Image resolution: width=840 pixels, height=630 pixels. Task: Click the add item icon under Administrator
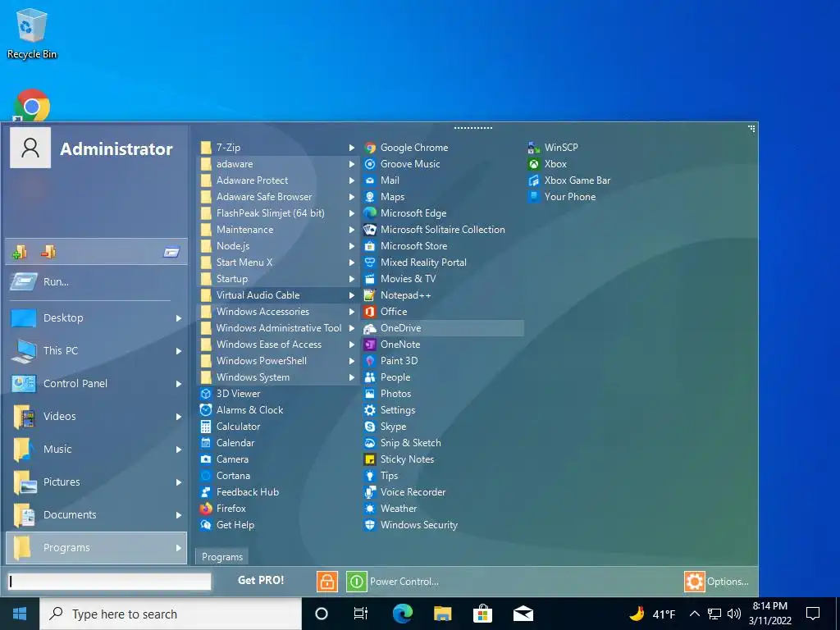(20, 252)
